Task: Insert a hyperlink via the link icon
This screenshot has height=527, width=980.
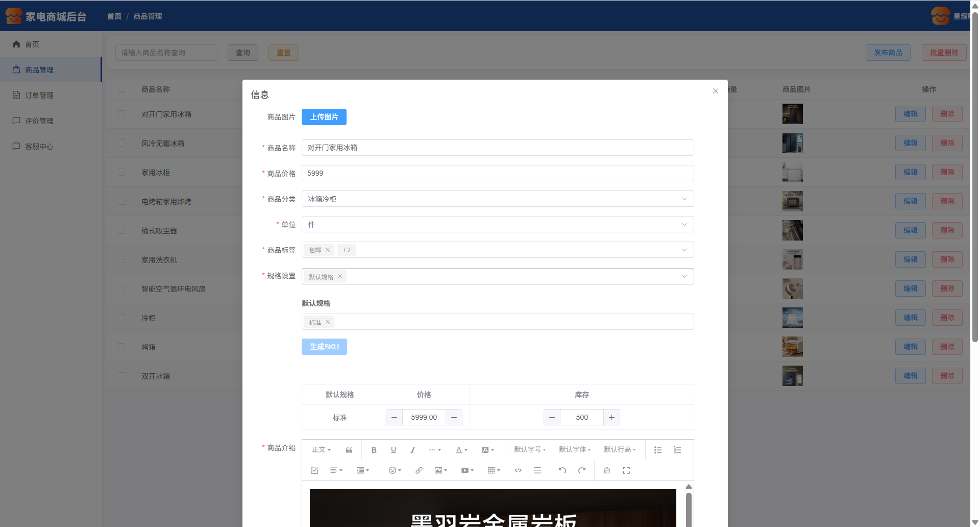Action: [419, 470]
